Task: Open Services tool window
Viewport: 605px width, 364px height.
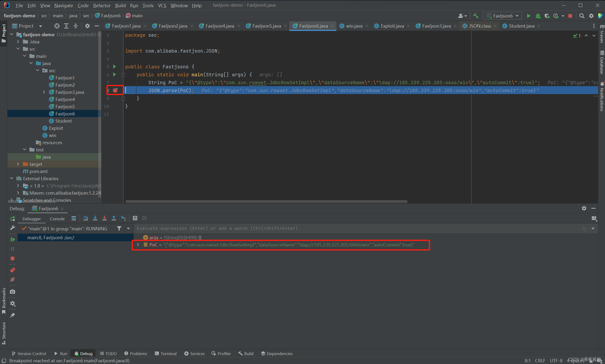Action: point(194,353)
